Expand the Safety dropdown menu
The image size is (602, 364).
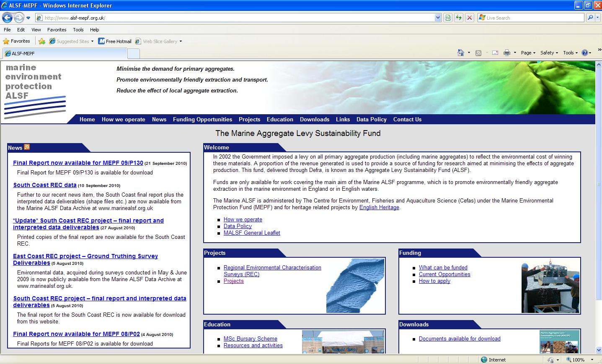pyautogui.click(x=549, y=53)
